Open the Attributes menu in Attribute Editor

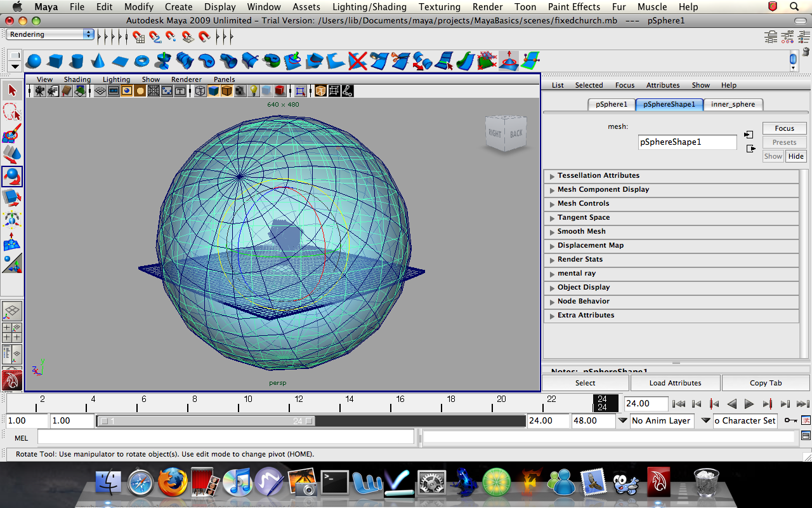click(663, 85)
